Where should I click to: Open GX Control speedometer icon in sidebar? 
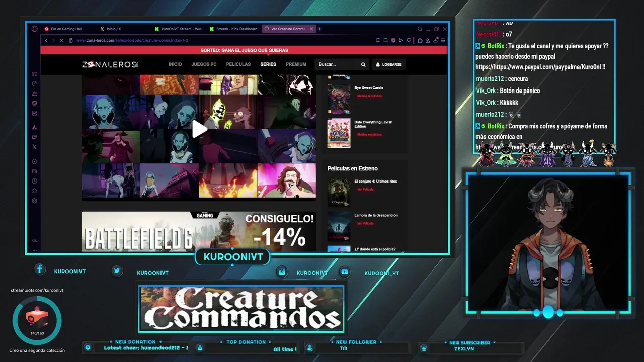coord(34,83)
